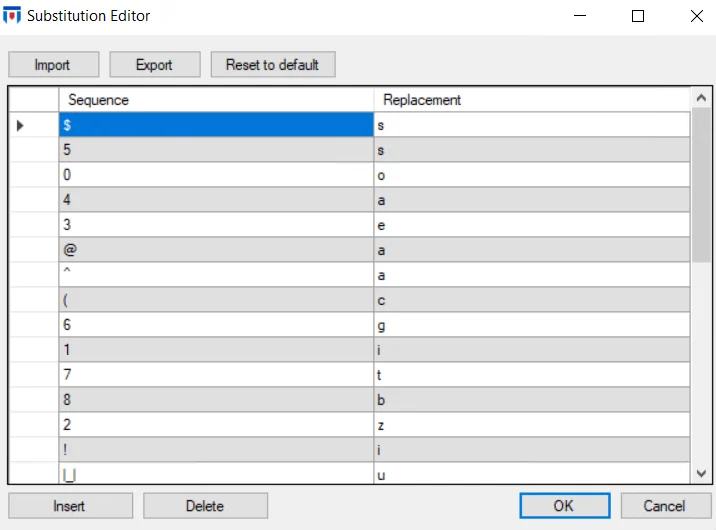Reset substitutions to default

tap(273, 64)
